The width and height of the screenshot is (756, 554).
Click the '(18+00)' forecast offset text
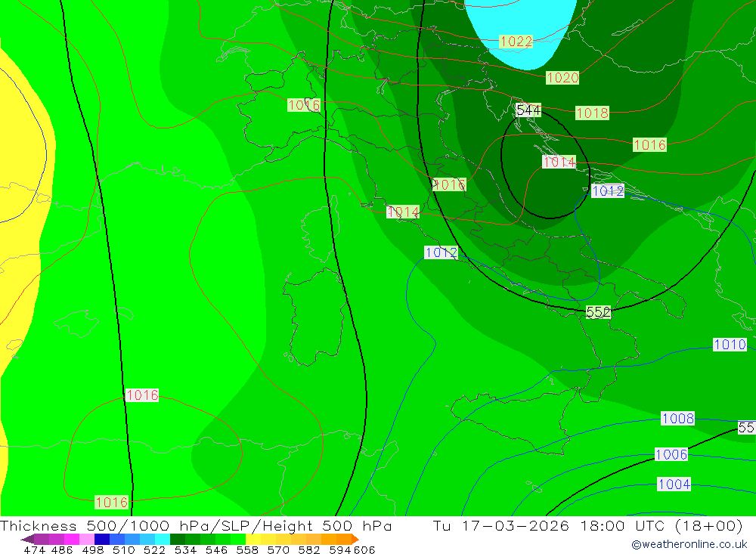pos(708,525)
